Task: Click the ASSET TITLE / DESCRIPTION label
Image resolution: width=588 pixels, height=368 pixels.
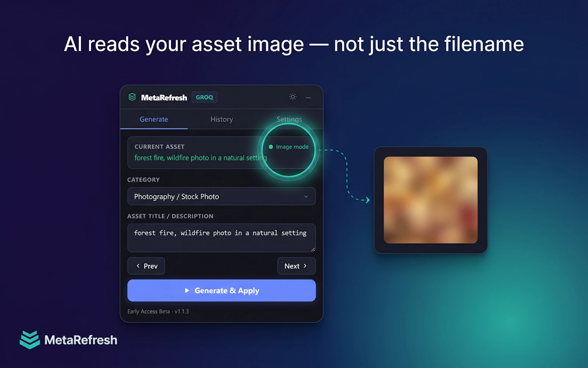Action: (x=170, y=216)
